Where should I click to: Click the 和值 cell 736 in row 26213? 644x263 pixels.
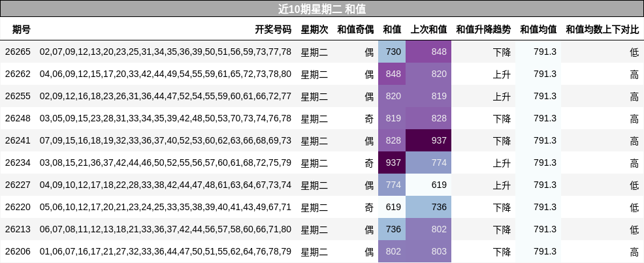(x=393, y=229)
